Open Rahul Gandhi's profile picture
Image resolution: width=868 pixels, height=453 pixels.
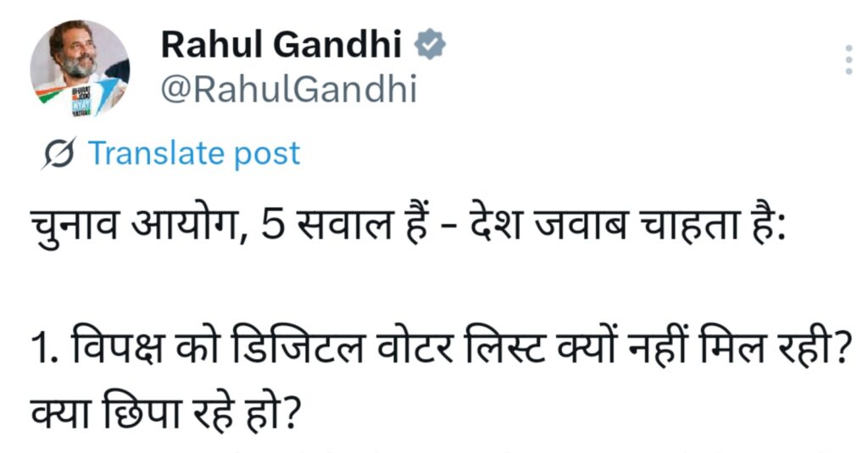point(80,68)
